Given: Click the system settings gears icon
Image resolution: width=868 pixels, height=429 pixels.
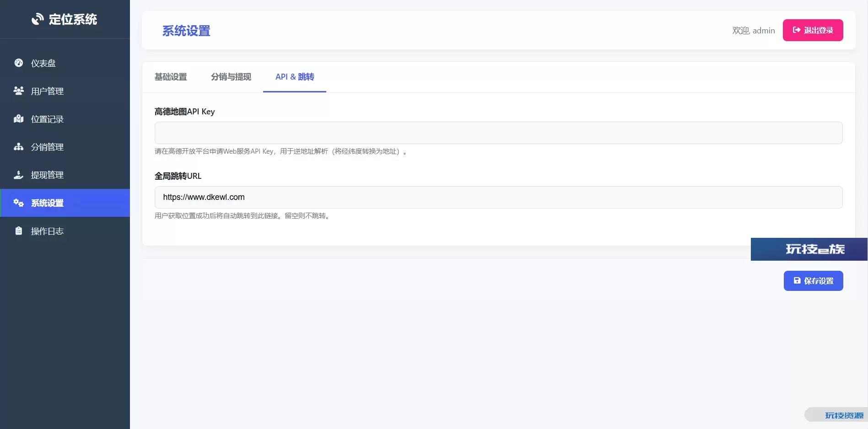Looking at the screenshot, I should (19, 203).
